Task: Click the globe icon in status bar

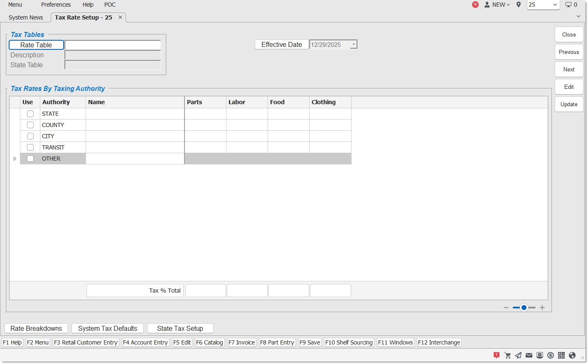Action: point(572,355)
